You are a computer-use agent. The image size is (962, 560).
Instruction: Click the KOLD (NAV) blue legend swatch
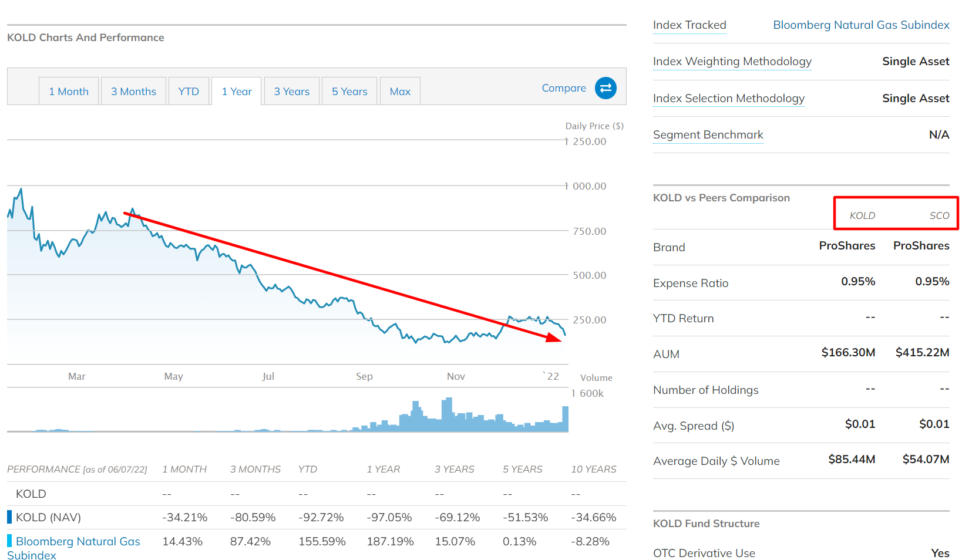pos(9,517)
